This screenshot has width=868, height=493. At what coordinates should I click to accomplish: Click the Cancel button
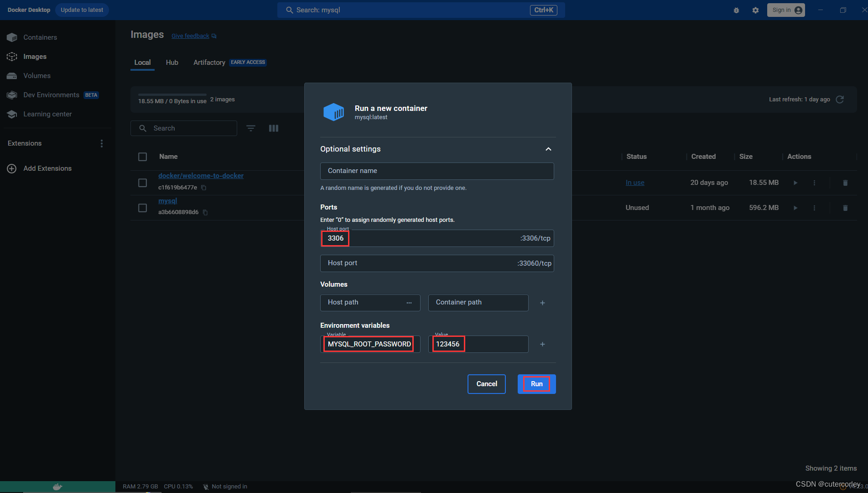pyautogui.click(x=487, y=384)
